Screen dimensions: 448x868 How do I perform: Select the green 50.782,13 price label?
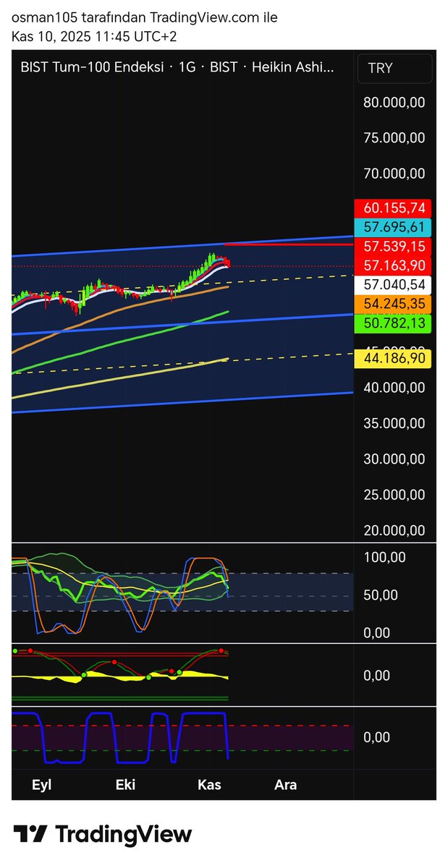point(393,323)
